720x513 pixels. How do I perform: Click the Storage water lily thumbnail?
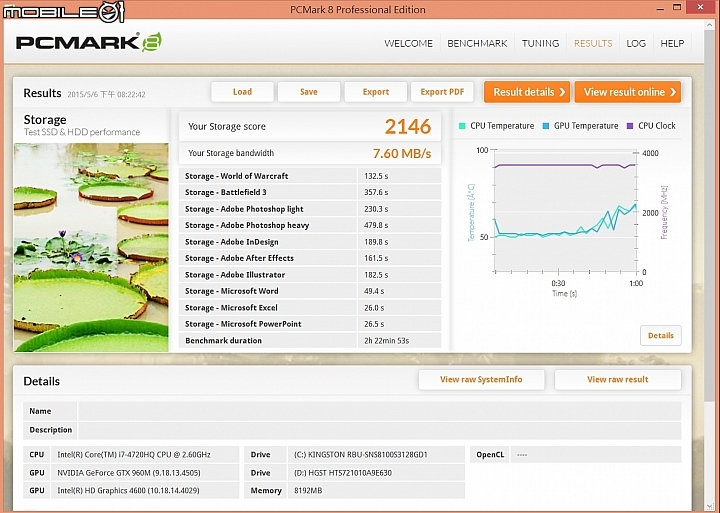coord(91,248)
